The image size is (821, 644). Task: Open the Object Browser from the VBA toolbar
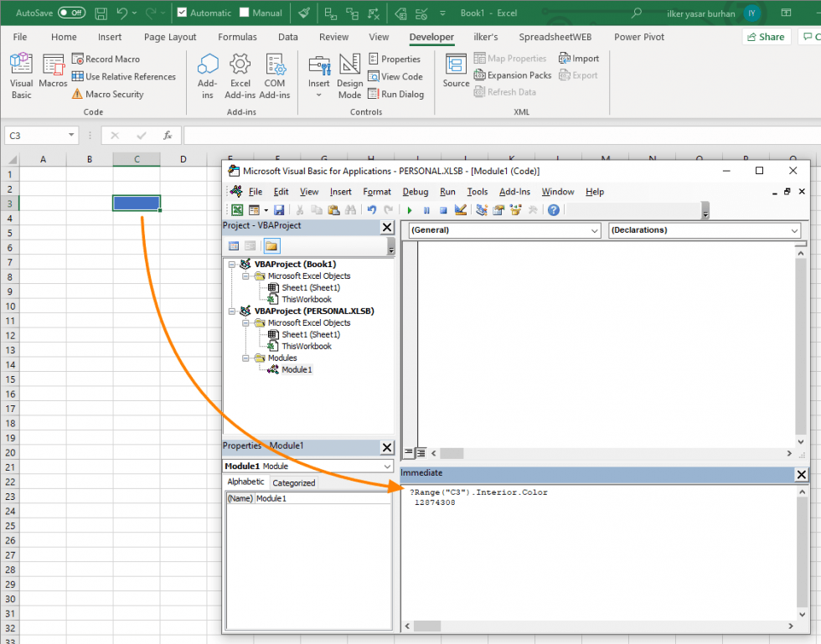point(514,210)
